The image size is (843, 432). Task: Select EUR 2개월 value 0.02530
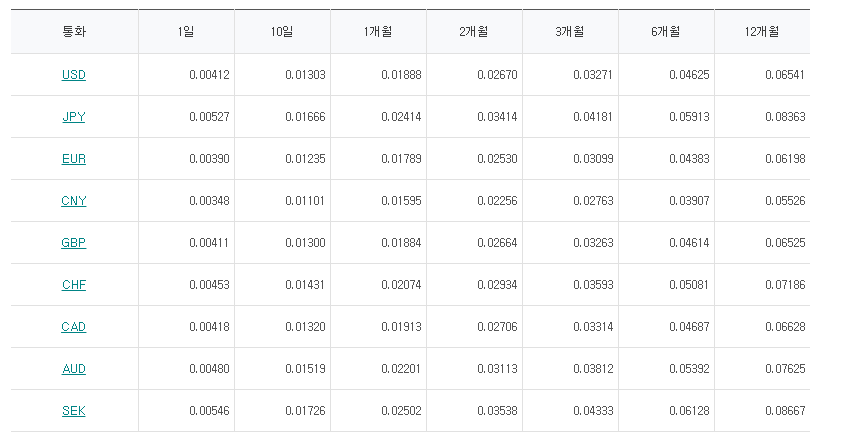(497, 159)
